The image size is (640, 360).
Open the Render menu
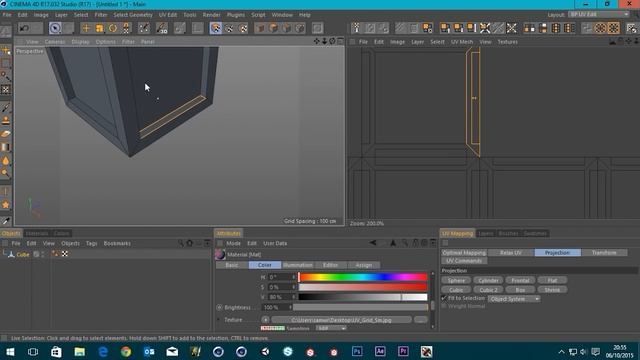[211, 15]
